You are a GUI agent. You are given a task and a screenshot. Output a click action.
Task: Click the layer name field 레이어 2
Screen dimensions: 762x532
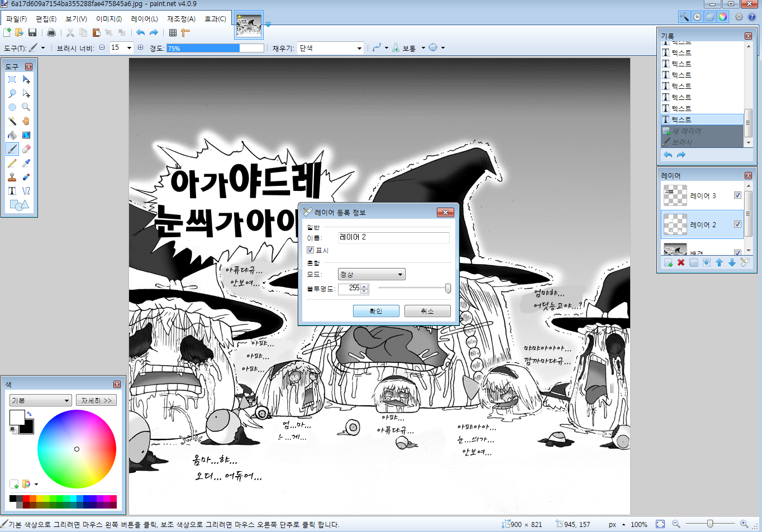click(x=393, y=238)
